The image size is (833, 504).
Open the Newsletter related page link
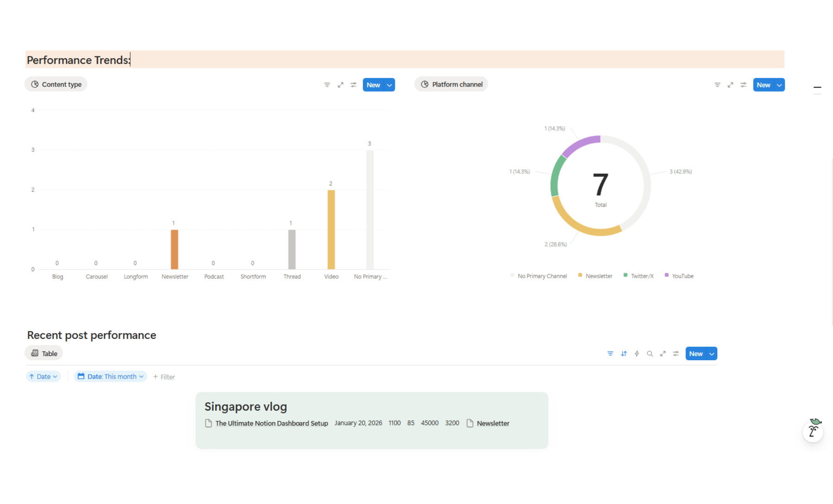[x=493, y=424]
